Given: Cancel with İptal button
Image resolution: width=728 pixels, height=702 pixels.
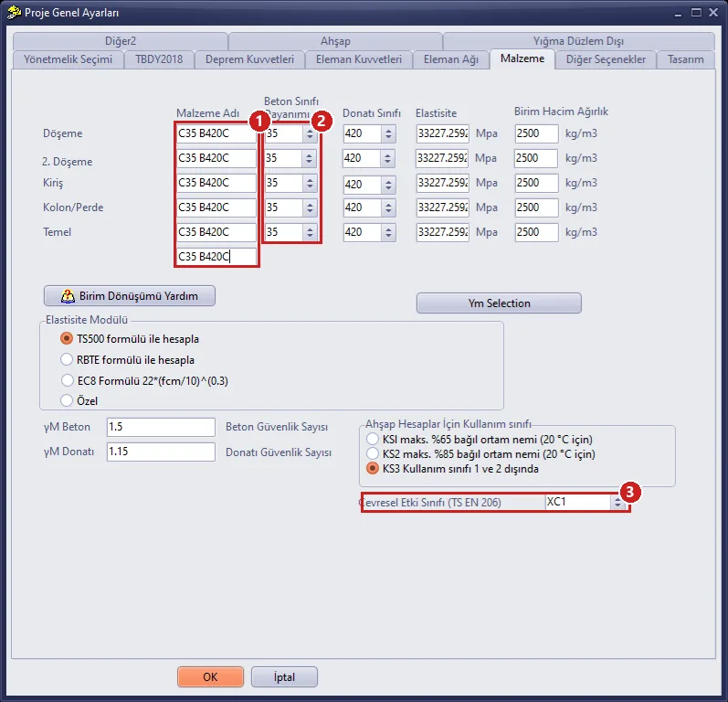Looking at the screenshot, I should tap(284, 677).
